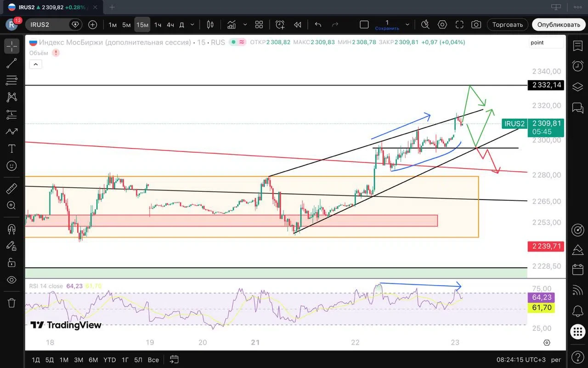The image size is (588, 368).
Task: Open the save layout menu labeled Сохранить
Action: pyautogui.click(x=387, y=25)
